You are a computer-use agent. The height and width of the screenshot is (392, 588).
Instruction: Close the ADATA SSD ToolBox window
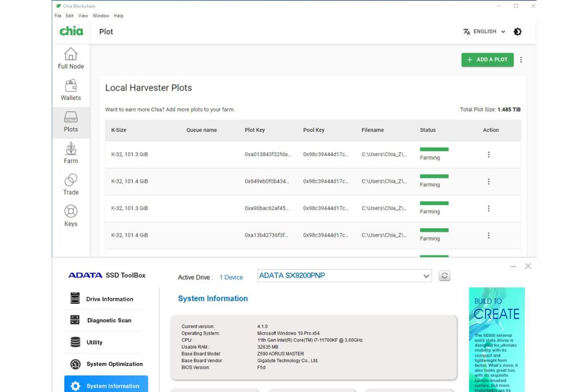coord(528,266)
